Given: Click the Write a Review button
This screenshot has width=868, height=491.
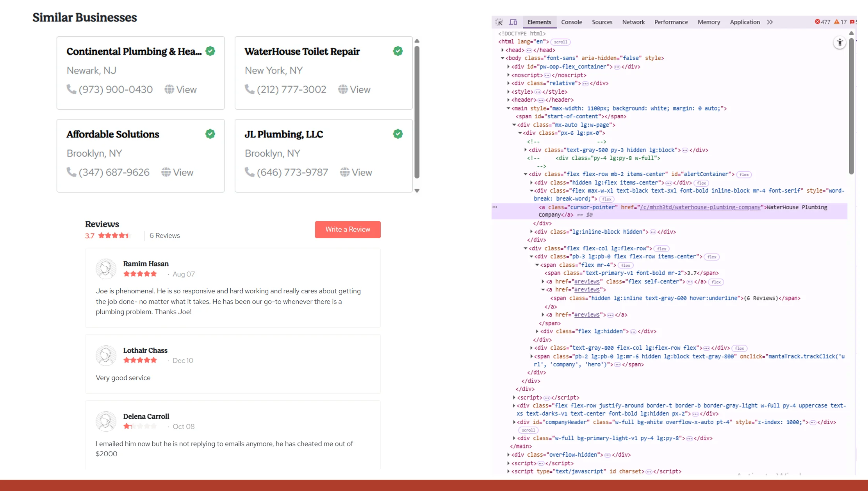Looking at the screenshot, I should click(347, 229).
